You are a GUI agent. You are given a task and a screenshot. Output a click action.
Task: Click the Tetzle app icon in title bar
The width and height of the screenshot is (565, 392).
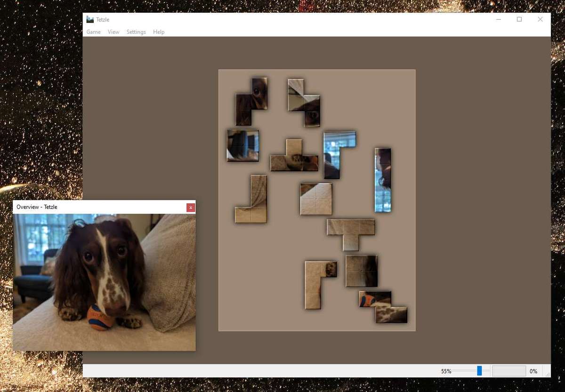tap(90, 19)
